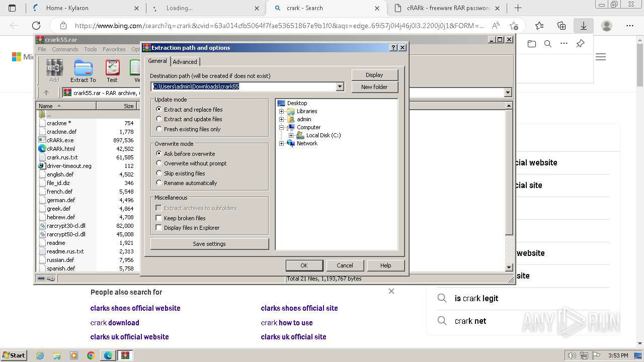
Task: Click the search icon in downloads panel
Action: click(548, 44)
